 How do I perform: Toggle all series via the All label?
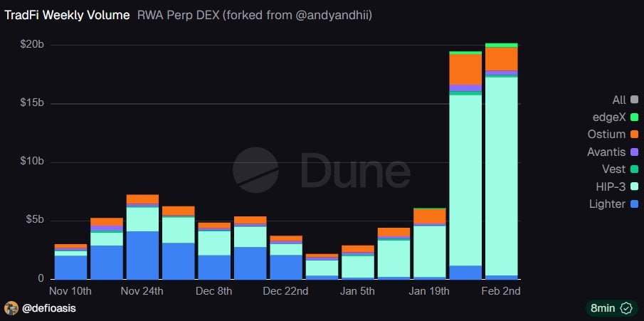tap(618, 100)
